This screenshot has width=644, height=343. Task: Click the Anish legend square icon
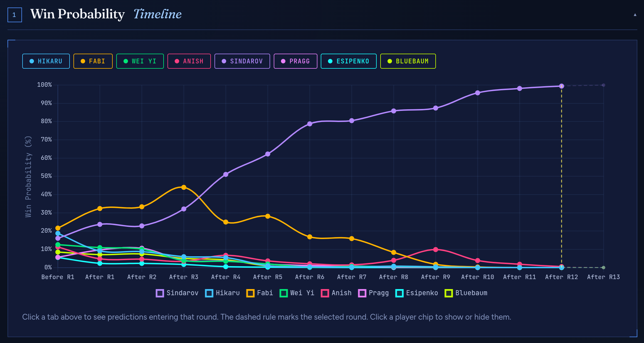(325, 293)
